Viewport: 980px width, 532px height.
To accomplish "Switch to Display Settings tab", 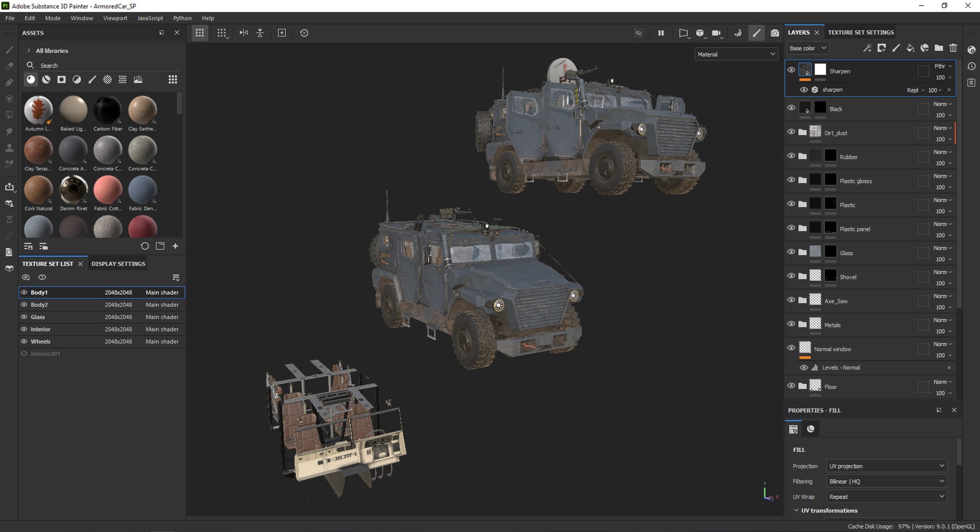I will click(118, 264).
